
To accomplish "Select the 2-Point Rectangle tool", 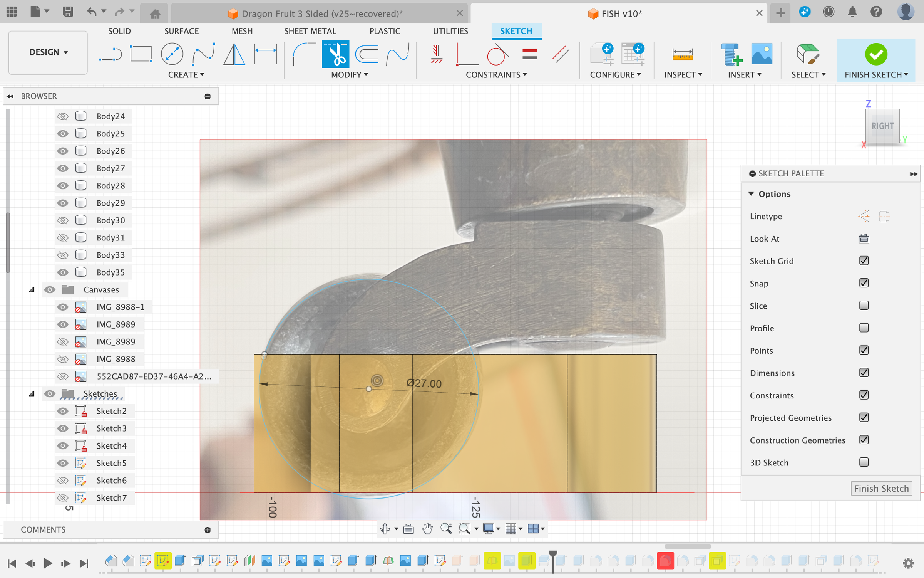I will (141, 54).
